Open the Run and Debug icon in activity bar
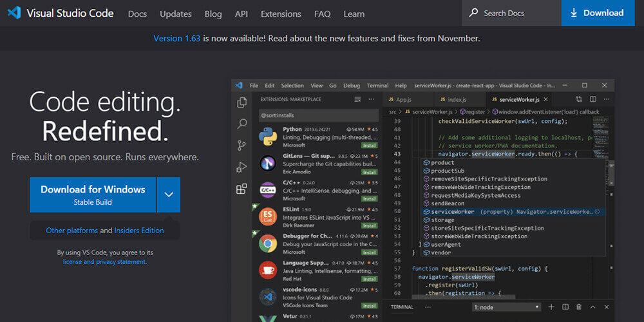The width and height of the screenshot is (644, 322). pos(242,167)
